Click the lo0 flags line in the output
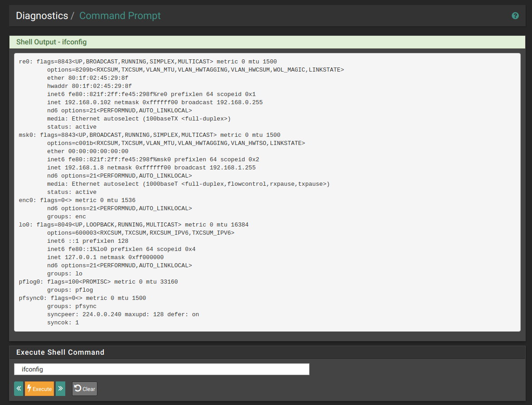The height and width of the screenshot is (405, 532). point(134,225)
